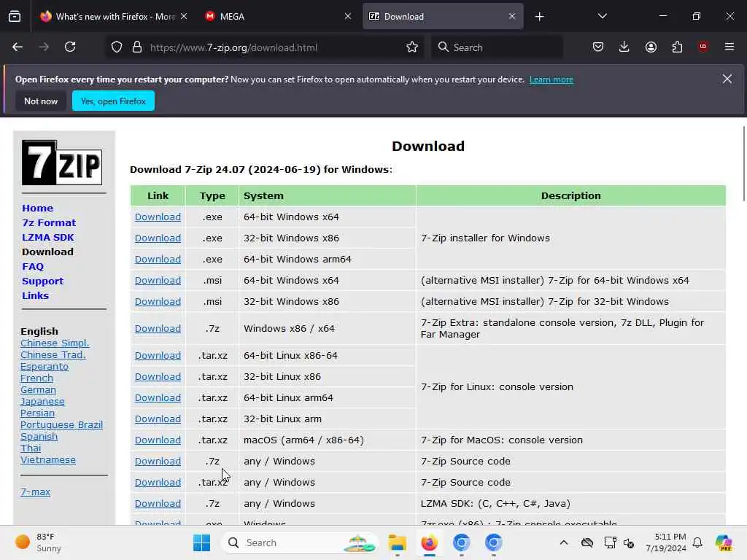Switch to What's new with Firefox tab

[x=112, y=17]
